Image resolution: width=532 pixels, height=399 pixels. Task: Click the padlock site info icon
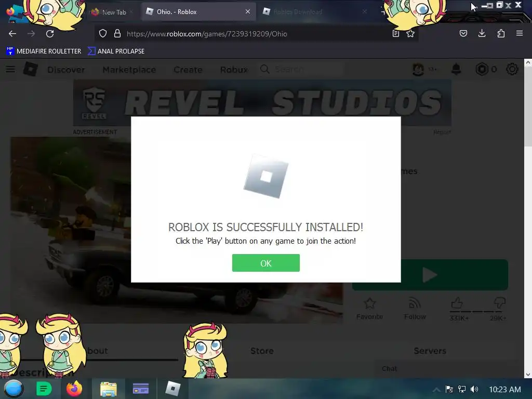pyautogui.click(x=117, y=34)
